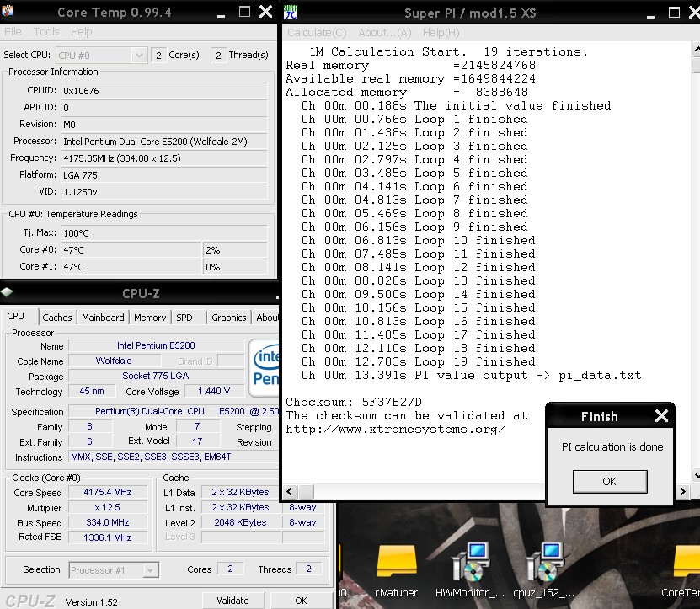Open Help menu in Core Temp
700x609 pixels.
[x=81, y=32]
